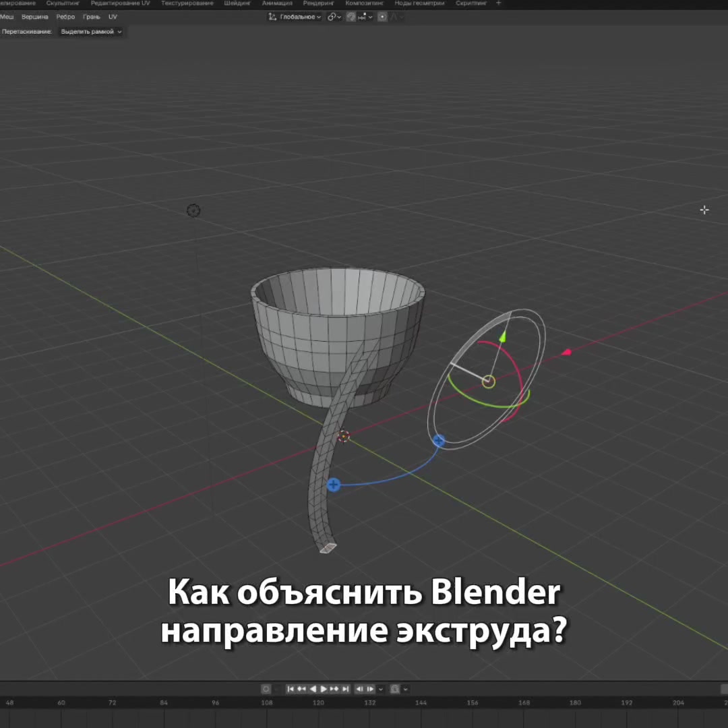Viewport: 728px width, 728px height.
Task: Switch to the Скриптинг workspace tab
Action: point(471,3)
